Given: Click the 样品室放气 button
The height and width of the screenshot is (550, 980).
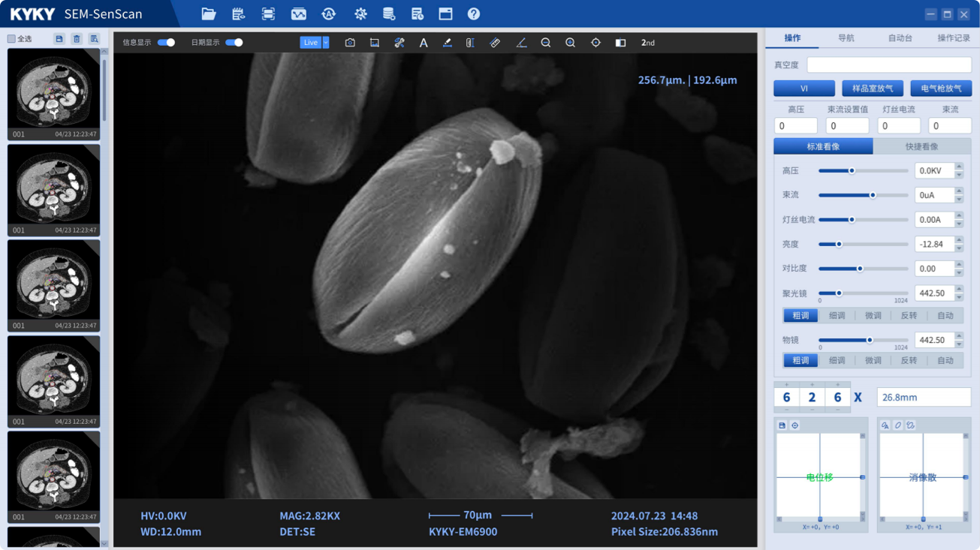Looking at the screenshot, I should click(x=872, y=89).
